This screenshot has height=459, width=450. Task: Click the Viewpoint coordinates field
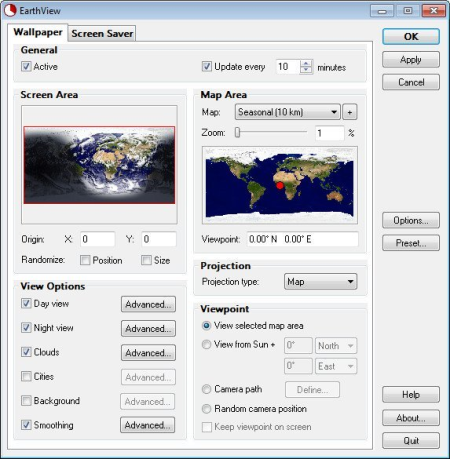[303, 239]
